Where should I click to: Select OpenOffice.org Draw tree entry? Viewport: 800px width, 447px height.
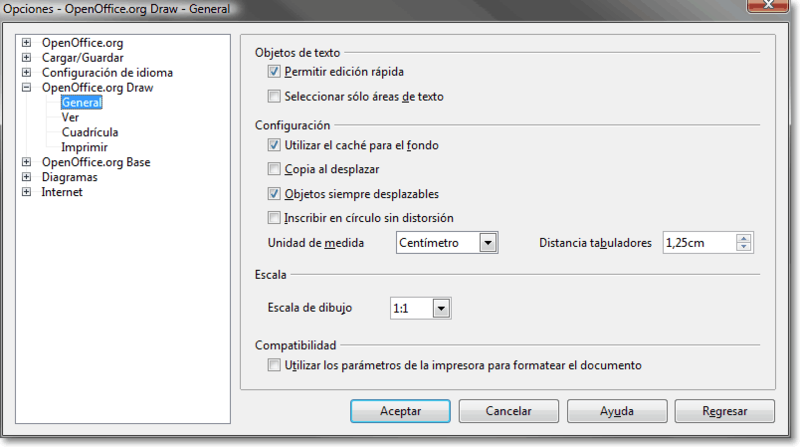click(x=97, y=87)
